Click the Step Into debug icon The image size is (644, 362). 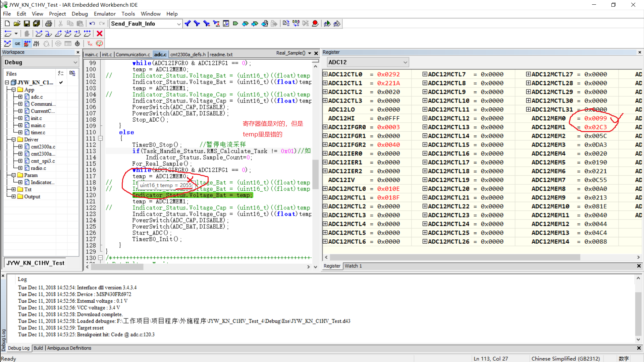[x=49, y=34]
